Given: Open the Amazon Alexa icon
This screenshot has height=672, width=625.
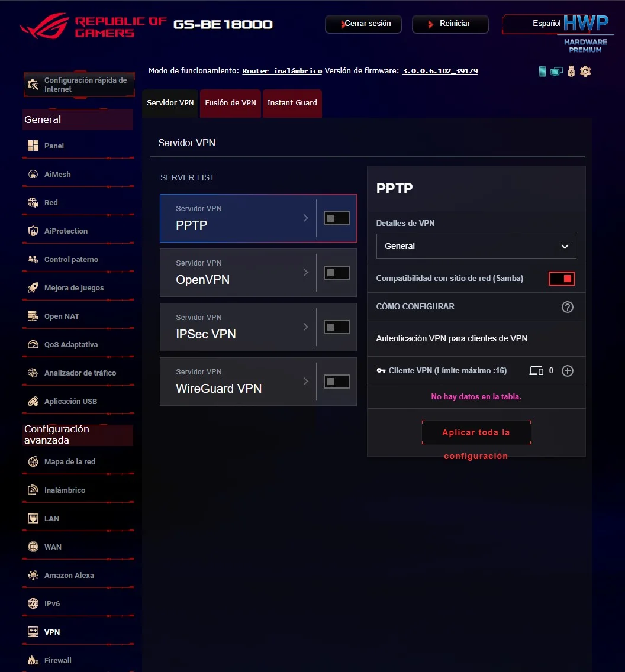Looking at the screenshot, I should coord(33,575).
